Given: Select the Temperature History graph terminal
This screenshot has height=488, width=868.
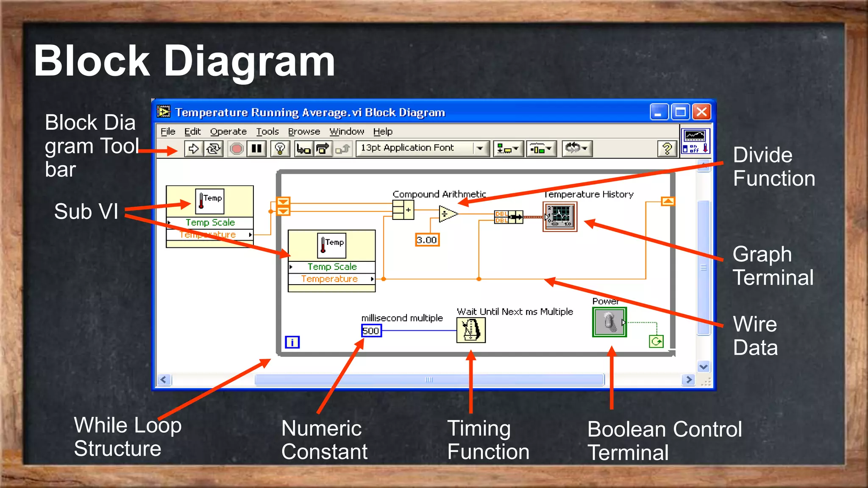Looking at the screenshot, I should tap(560, 216).
